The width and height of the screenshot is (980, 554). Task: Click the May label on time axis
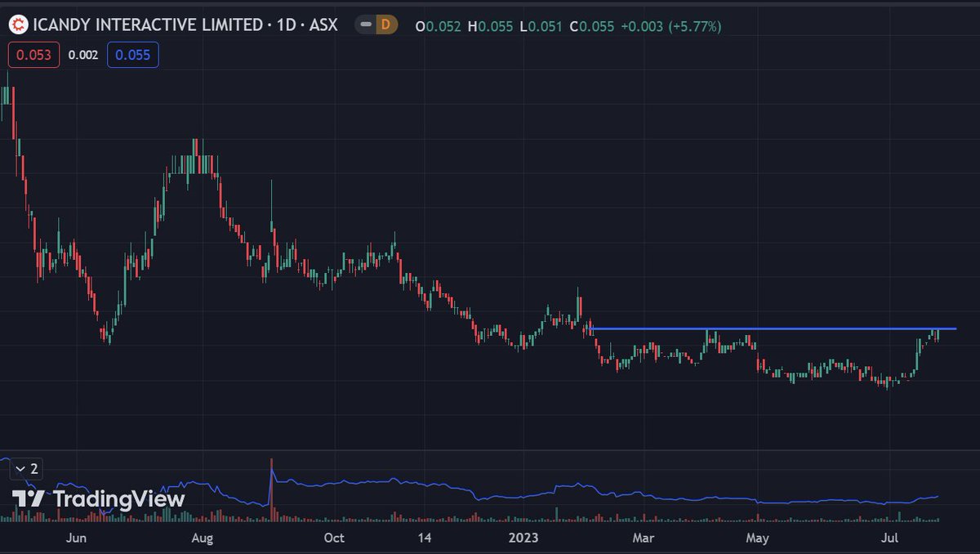tap(758, 538)
